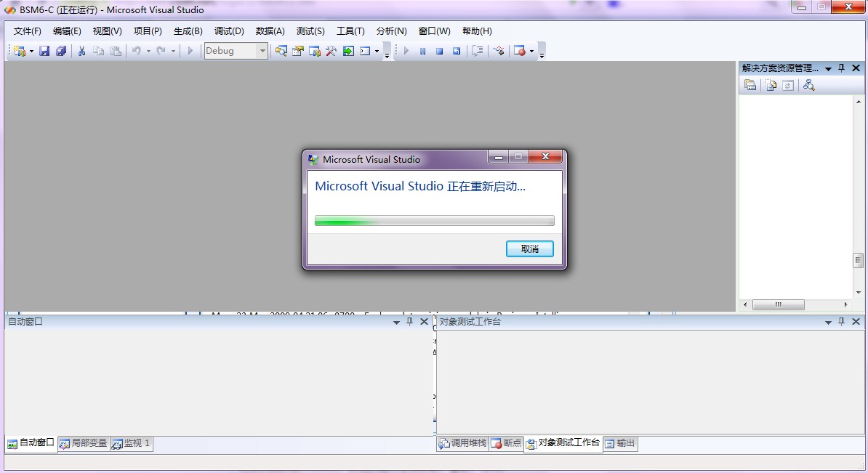Open the 数据(A) menu
This screenshot has height=473, width=868.
[270, 31]
